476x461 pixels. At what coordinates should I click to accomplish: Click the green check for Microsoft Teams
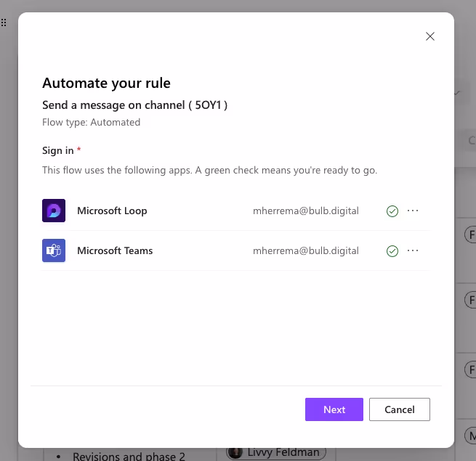tap(392, 251)
